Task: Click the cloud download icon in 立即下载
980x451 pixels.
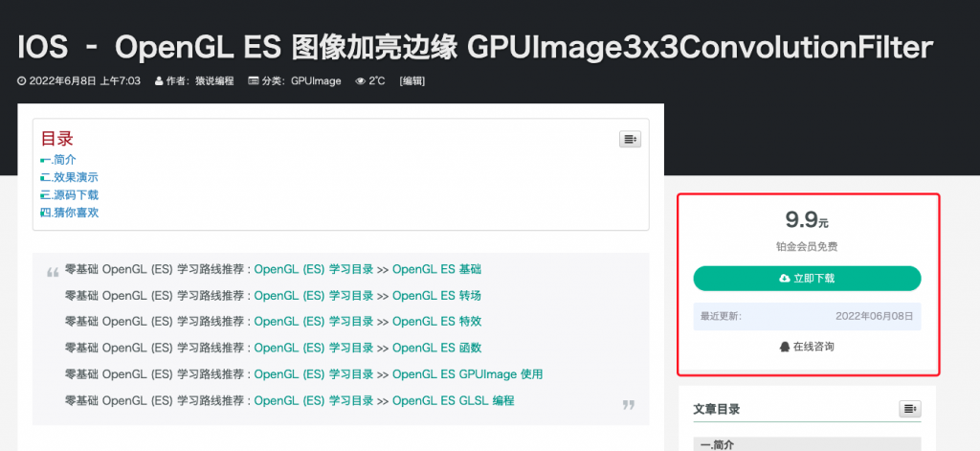Action: coord(785,279)
